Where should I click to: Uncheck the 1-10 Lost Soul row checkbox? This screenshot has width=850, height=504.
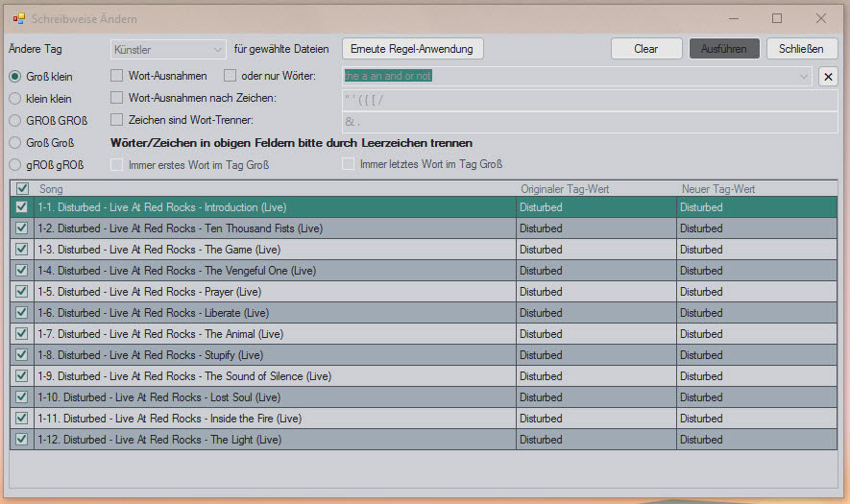(22, 397)
